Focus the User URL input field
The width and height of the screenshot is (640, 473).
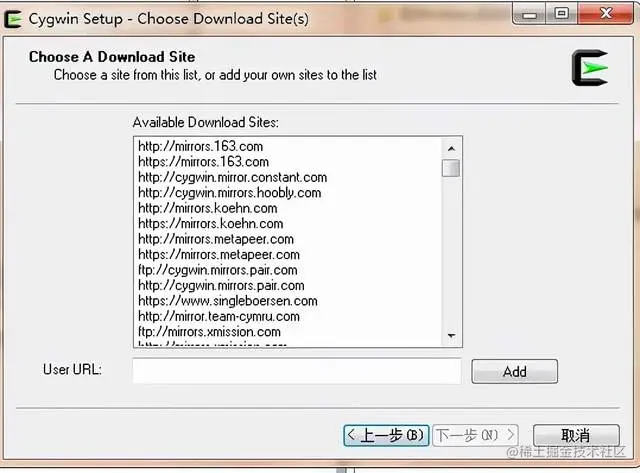point(297,371)
